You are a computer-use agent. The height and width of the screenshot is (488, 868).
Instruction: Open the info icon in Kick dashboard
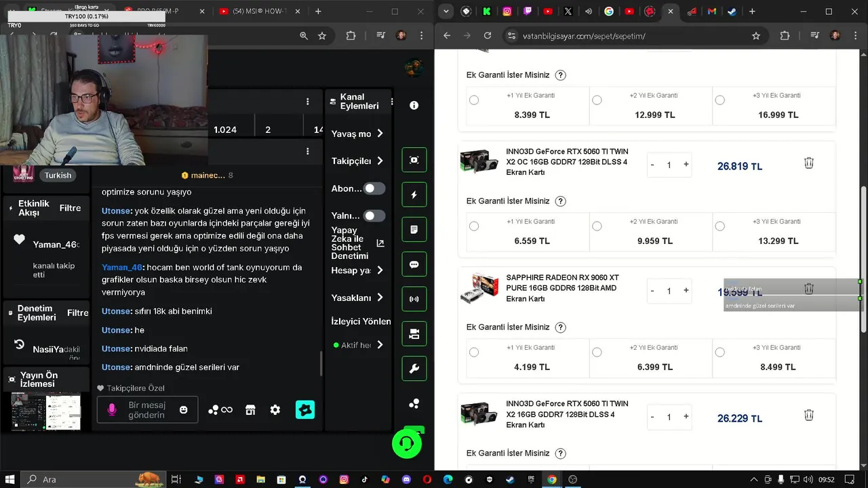coord(414,105)
